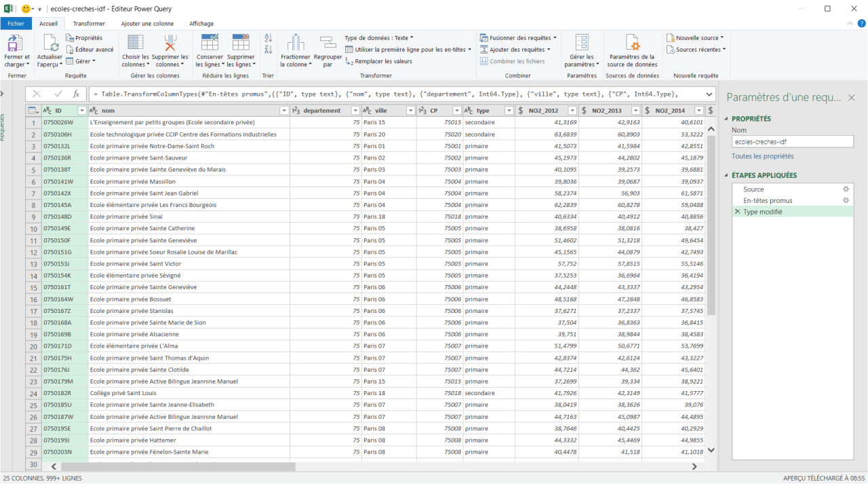The image size is (868, 484).
Task: Collapse the ÉTAPES APPLIQUÉES section
Action: pos(728,175)
